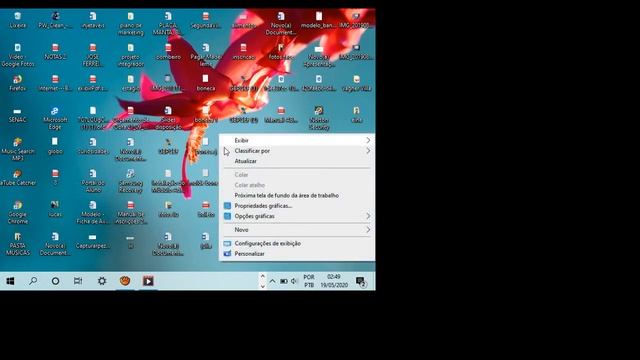This screenshot has height=360, width=640.
Task: Select the Capturarpez... image file
Action: [x=93, y=241]
